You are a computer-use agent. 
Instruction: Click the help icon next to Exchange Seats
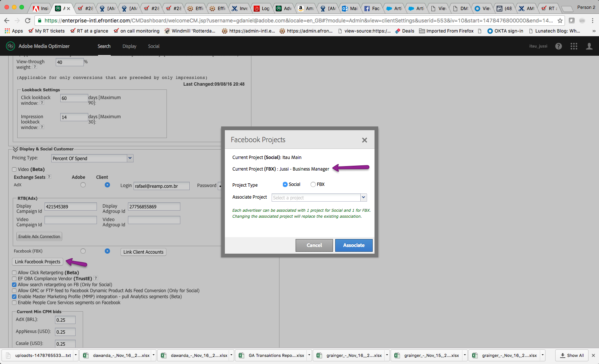coord(49,177)
